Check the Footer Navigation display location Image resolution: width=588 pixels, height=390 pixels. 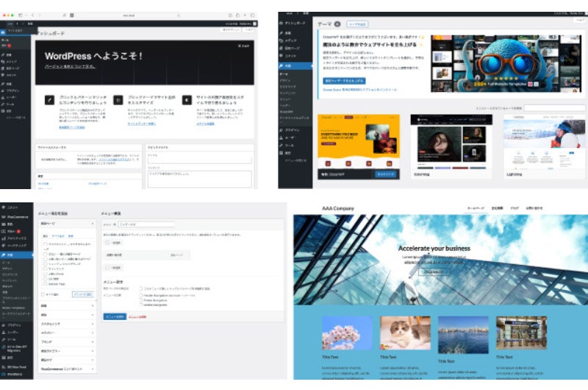141,300
